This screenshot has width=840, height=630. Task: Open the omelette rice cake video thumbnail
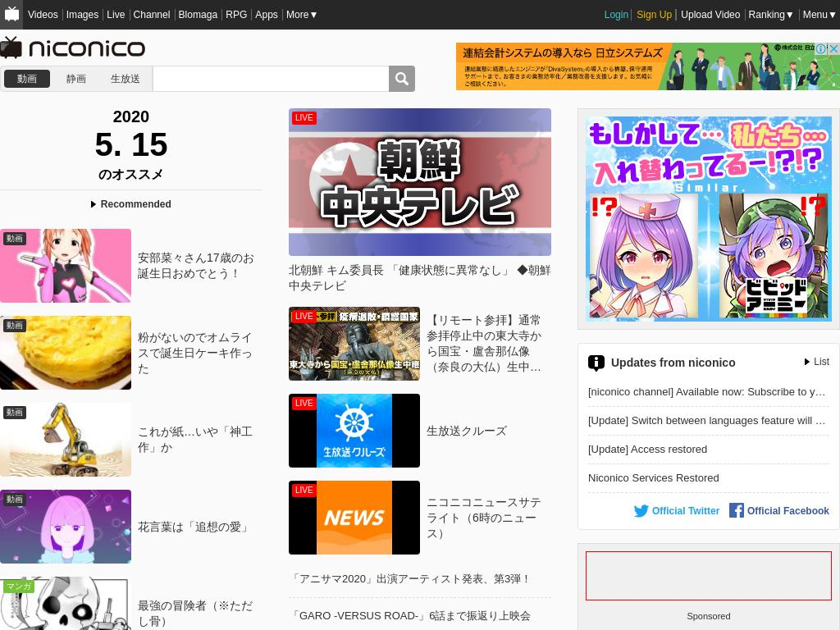pyautogui.click(x=66, y=353)
